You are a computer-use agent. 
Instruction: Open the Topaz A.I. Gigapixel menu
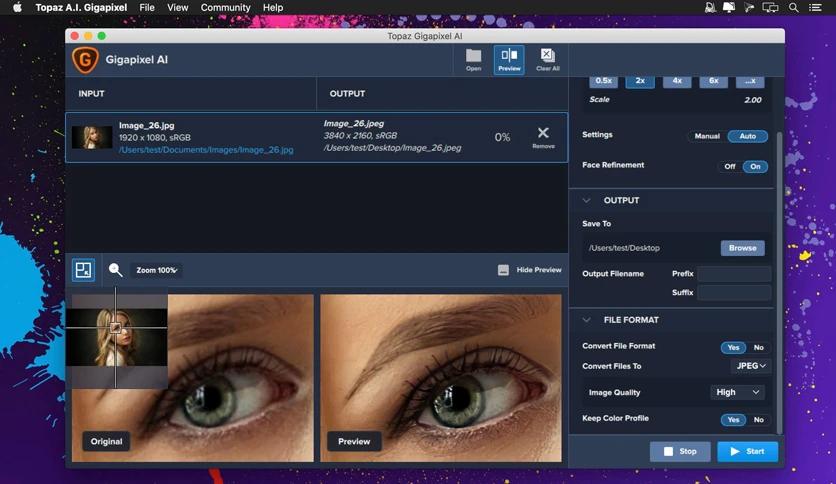(81, 7)
